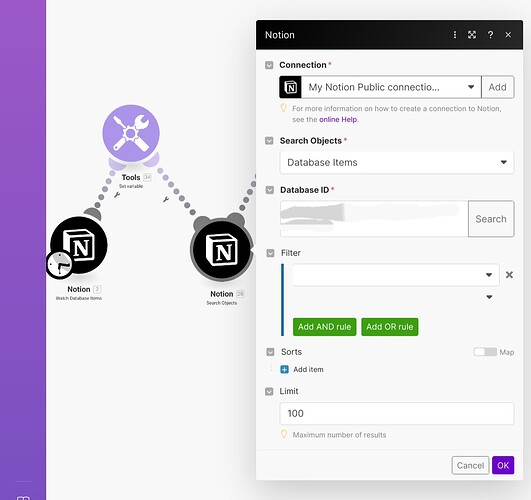531x500 pixels.
Task: Select the Notion Watch Database Items module
Action: [79, 245]
